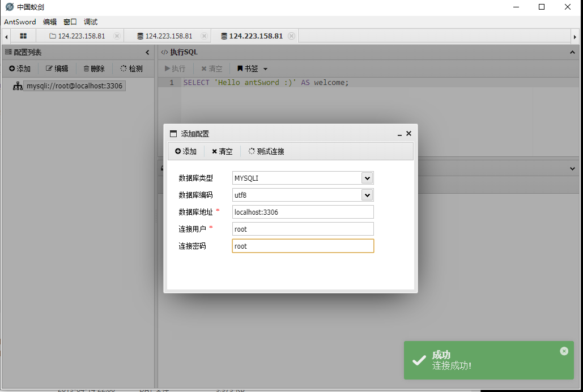This screenshot has width=583, height=392.
Task: Test the database connection
Action: coord(267,151)
